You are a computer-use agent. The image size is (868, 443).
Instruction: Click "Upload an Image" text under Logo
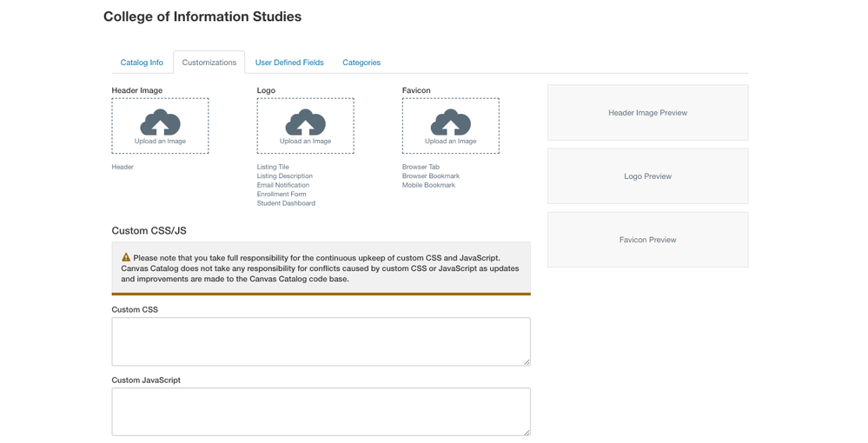point(305,141)
